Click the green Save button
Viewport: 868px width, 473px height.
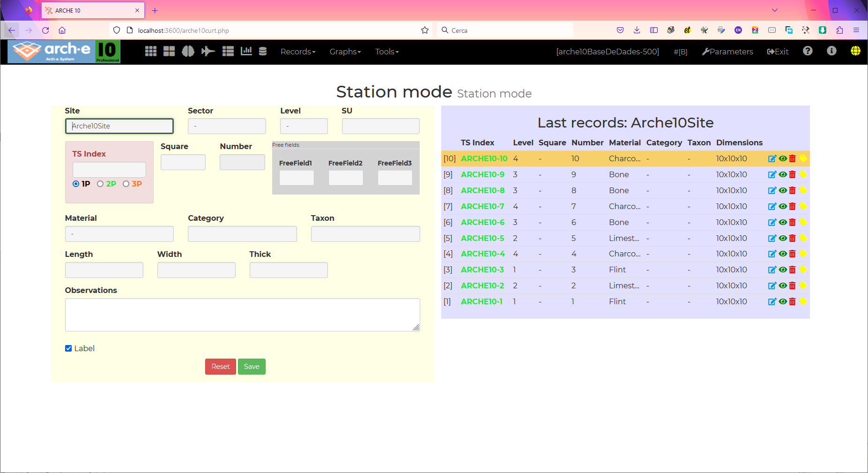(252, 367)
